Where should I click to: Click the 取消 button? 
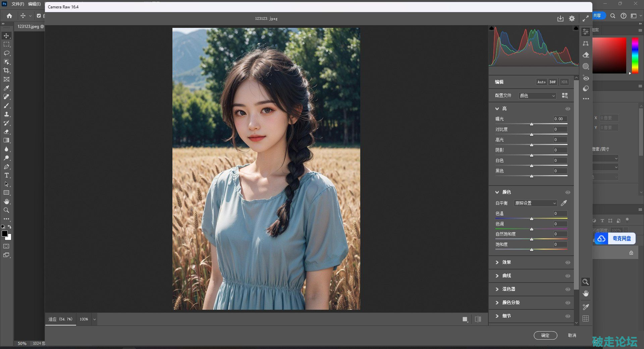(x=572, y=335)
